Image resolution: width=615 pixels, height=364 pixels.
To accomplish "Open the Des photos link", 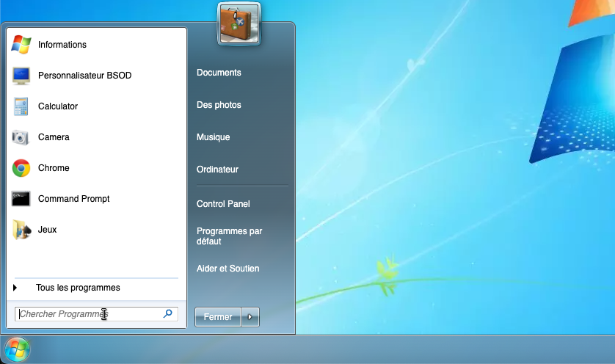I will (x=219, y=105).
